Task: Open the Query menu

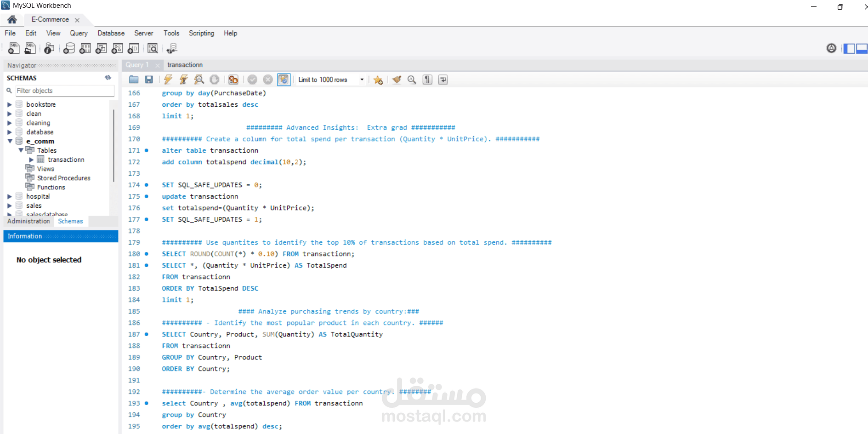Action: [x=79, y=33]
